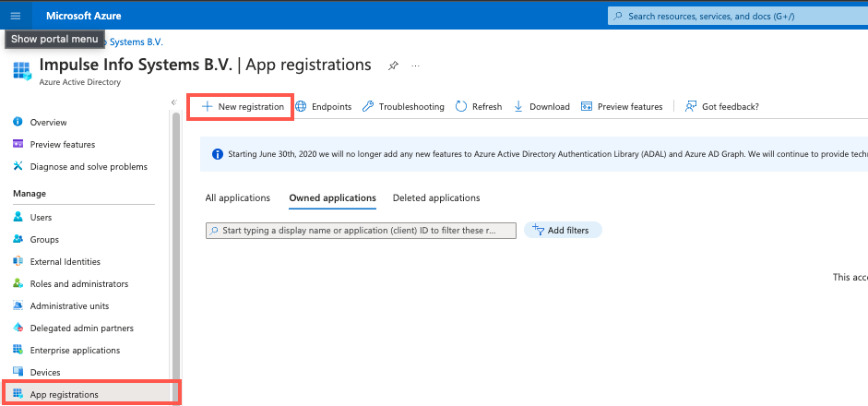This screenshot has width=868, height=406.
Task: Click the ADAL deprecation notice banner text
Action: [548, 154]
